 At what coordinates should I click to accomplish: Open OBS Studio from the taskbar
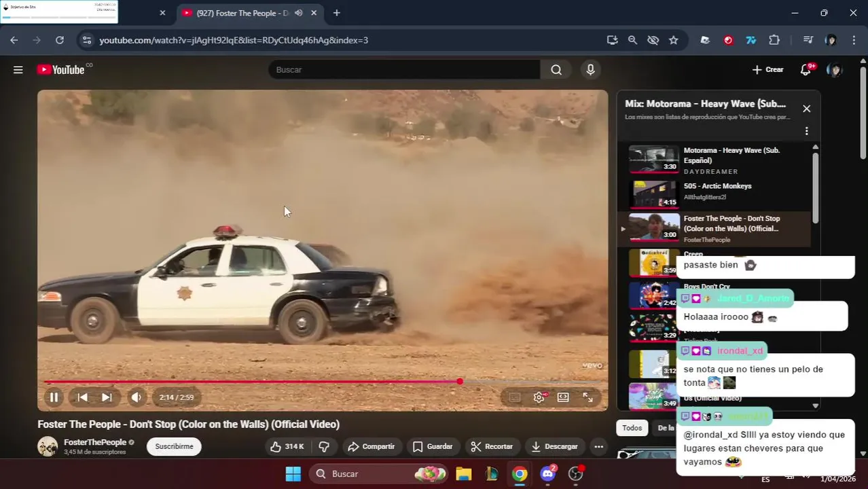pos(576,474)
